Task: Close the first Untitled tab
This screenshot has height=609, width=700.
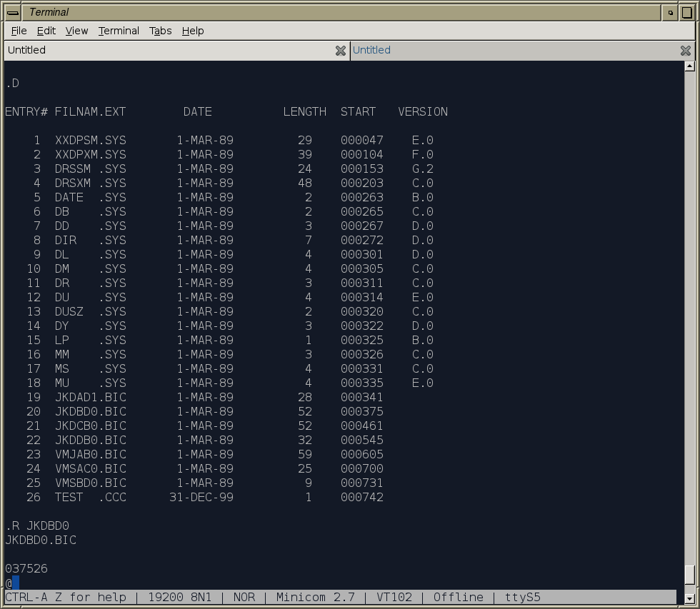Action: coord(341,51)
